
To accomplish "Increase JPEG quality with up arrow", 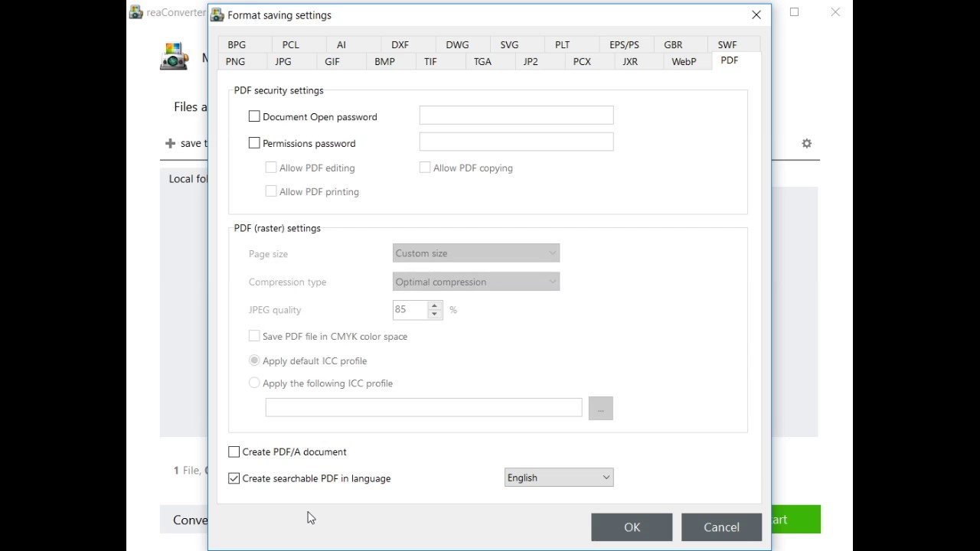I will point(434,305).
